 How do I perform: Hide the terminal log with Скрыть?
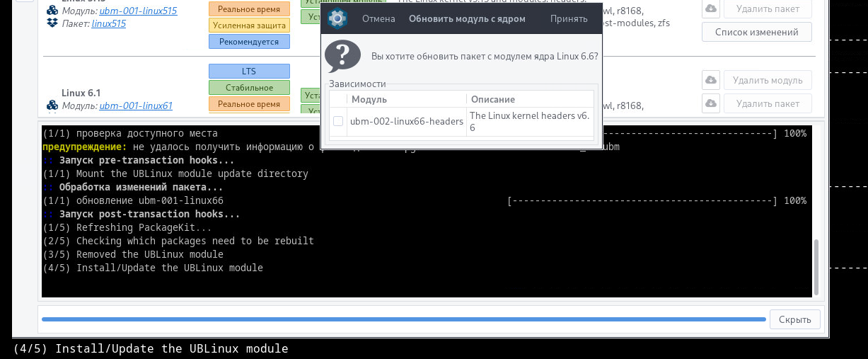tap(794, 319)
